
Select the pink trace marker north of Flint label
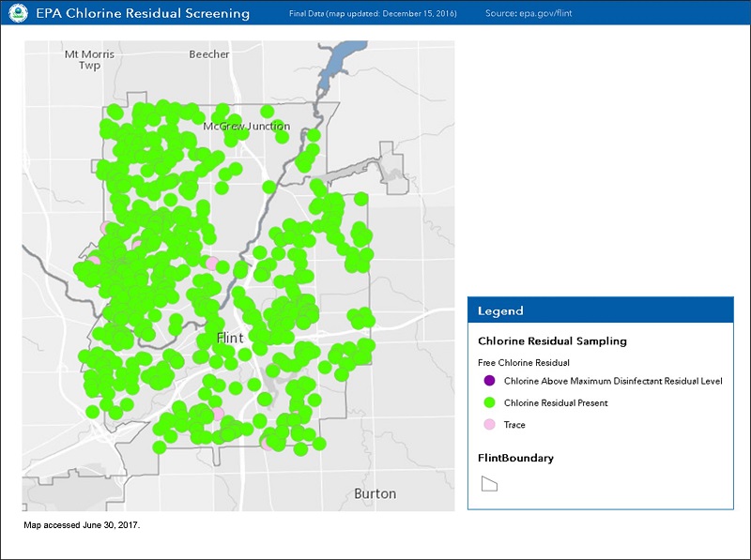(x=212, y=262)
